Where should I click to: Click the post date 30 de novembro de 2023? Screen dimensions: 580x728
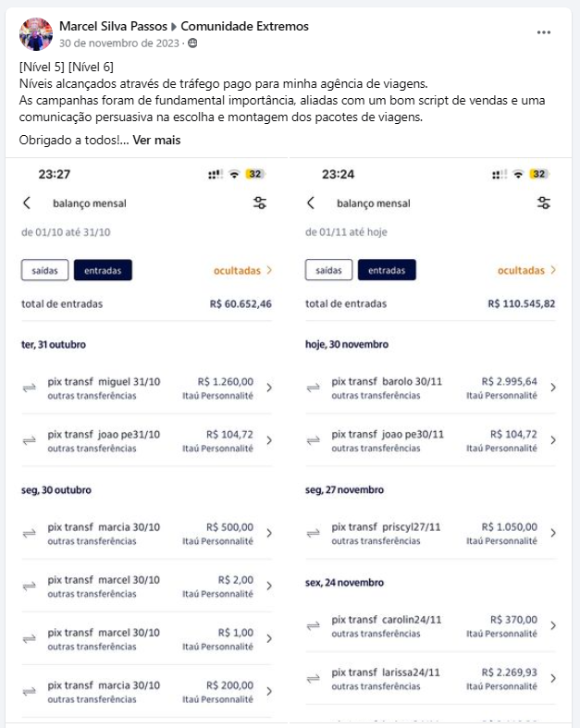pyautogui.click(x=119, y=43)
